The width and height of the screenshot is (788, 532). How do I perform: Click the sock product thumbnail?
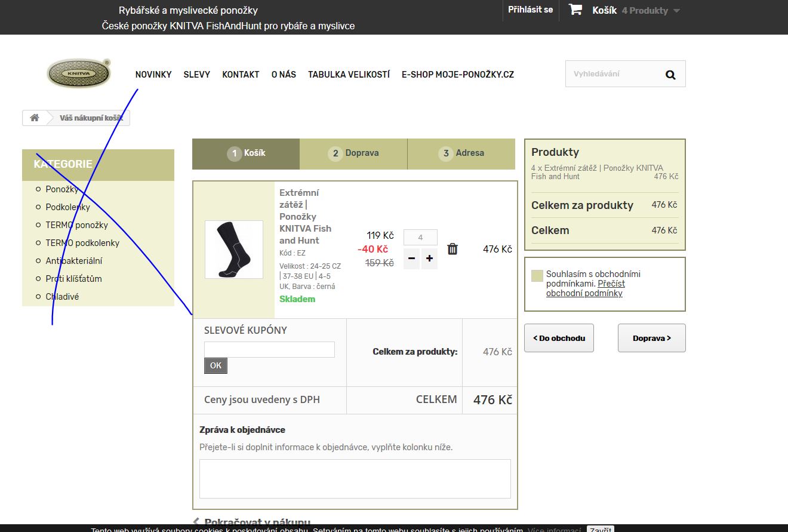(234, 249)
